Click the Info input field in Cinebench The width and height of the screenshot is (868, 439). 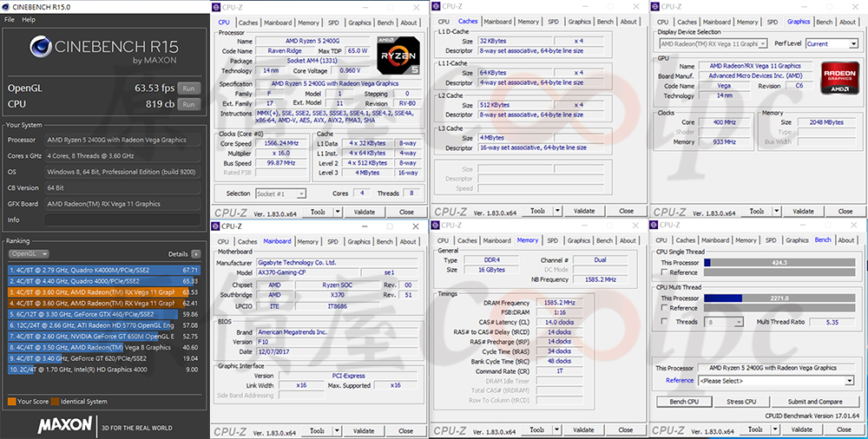pyautogui.click(x=122, y=219)
